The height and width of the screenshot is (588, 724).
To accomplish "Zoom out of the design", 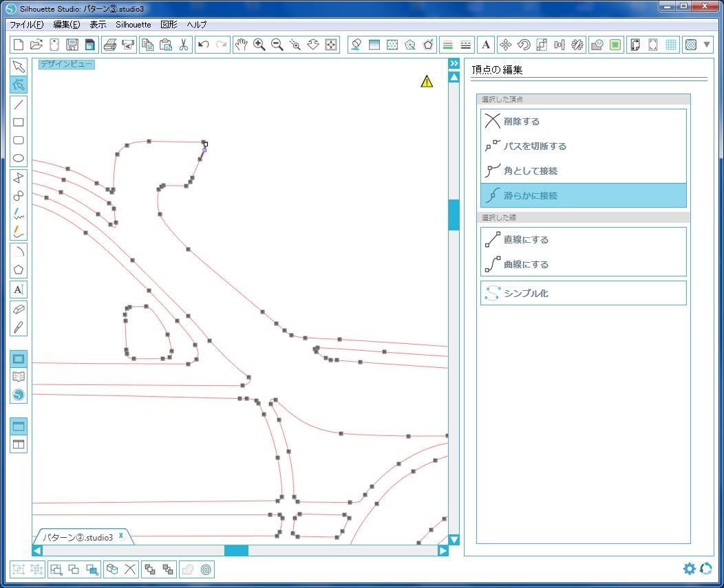I will tap(277, 45).
